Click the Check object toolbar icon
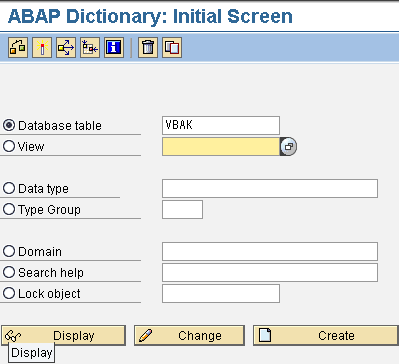The height and width of the screenshot is (364, 399). pos(18,48)
